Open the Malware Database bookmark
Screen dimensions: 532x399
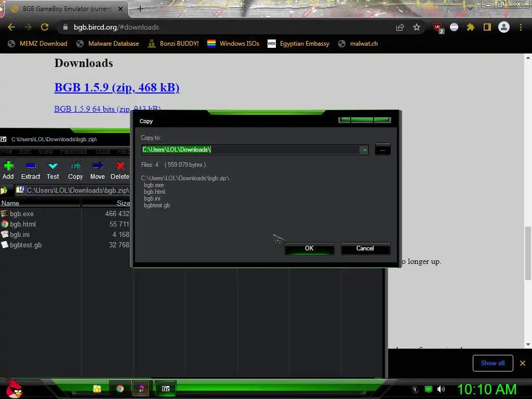pyautogui.click(x=108, y=44)
